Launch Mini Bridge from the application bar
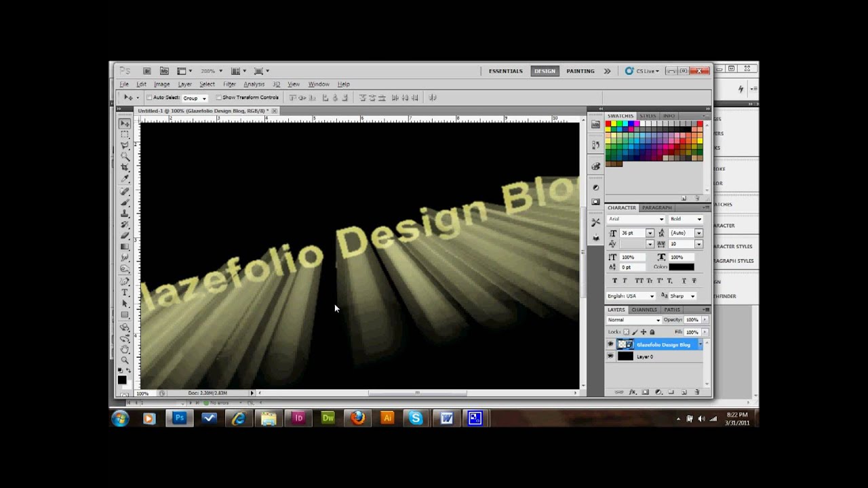Image resolution: width=868 pixels, height=488 pixels. click(164, 70)
